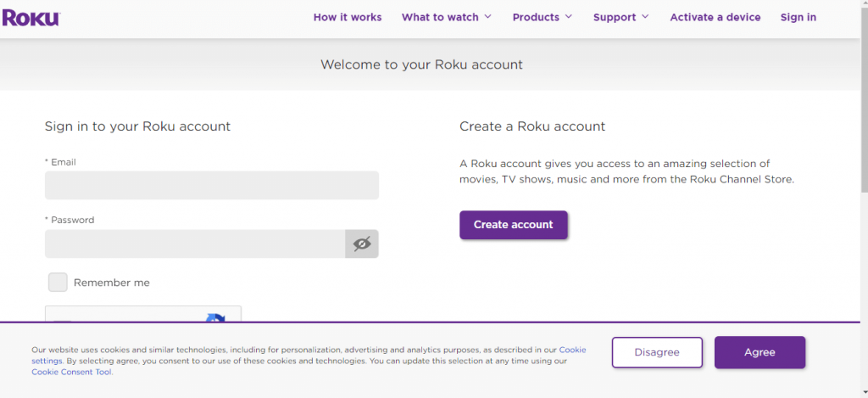Image resolution: width=868 pixels, height=398 pixels.
Task: Click the Welcome to your Roku account heading
Action: (x=421, y=64)
